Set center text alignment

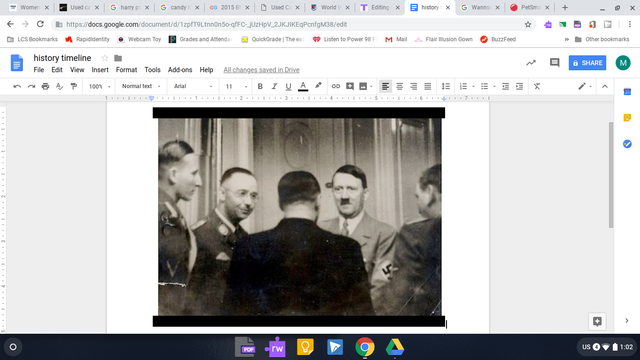[x=400, y=86]
